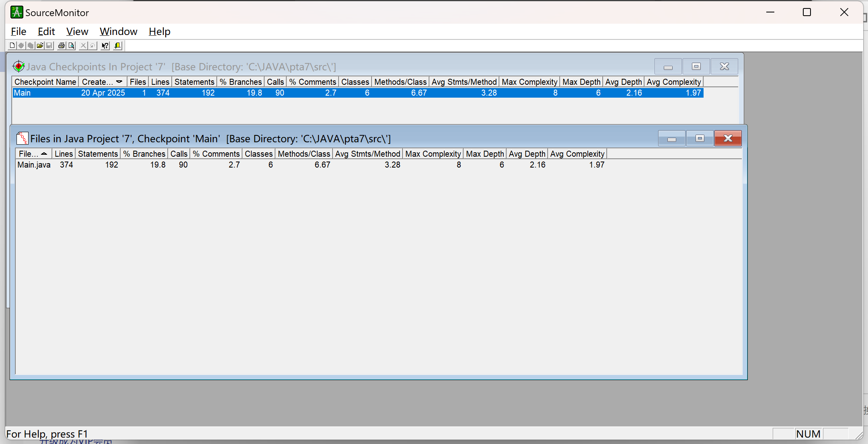Click the Avg Complexity header in files list
868x444 pixels.
[x=577, y=154]
